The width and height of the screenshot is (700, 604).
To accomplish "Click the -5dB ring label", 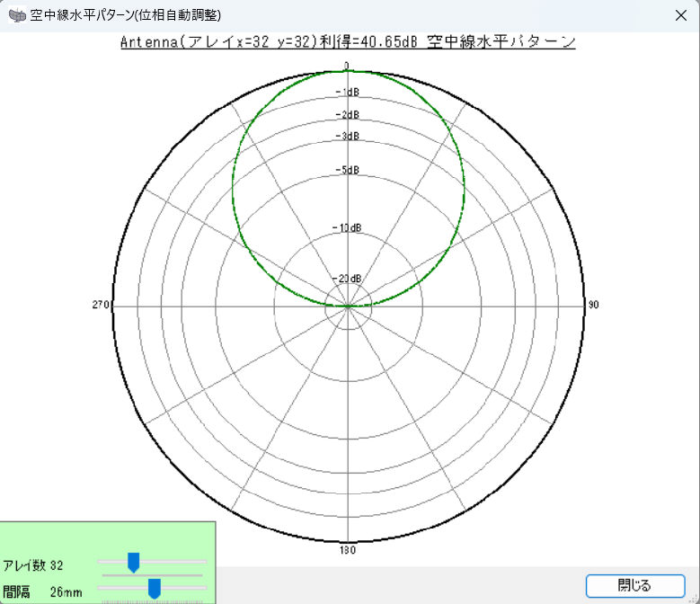I will [348, 171].
